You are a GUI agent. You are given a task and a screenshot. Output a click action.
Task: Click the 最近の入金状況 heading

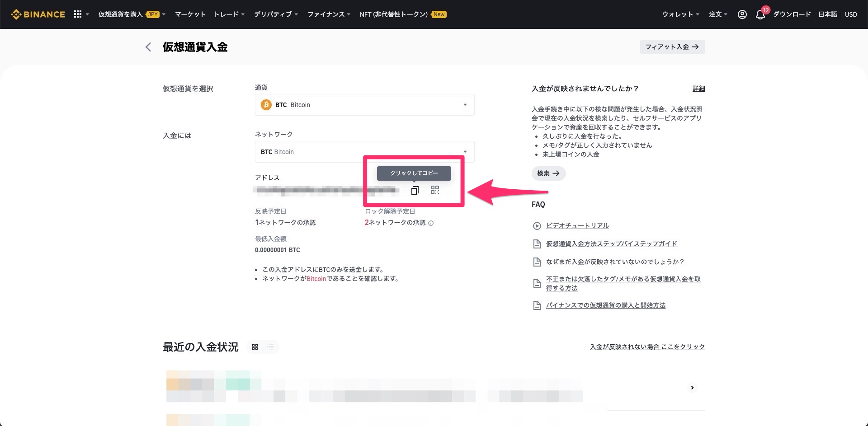click(x=200, y=347)
